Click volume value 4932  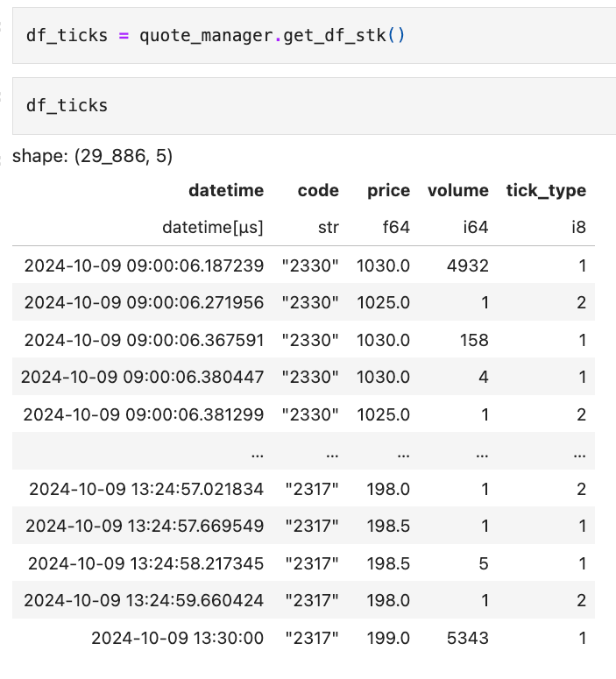468,265
